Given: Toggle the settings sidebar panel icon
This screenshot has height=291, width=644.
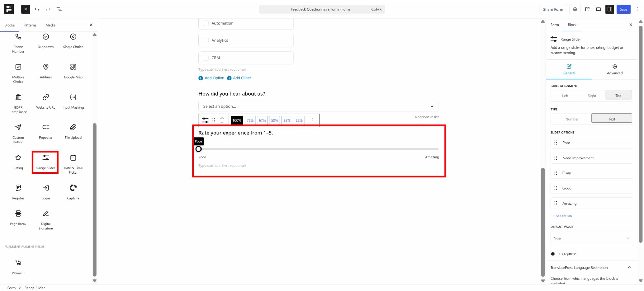Looking at the screenshot, I should coord(610,9).
